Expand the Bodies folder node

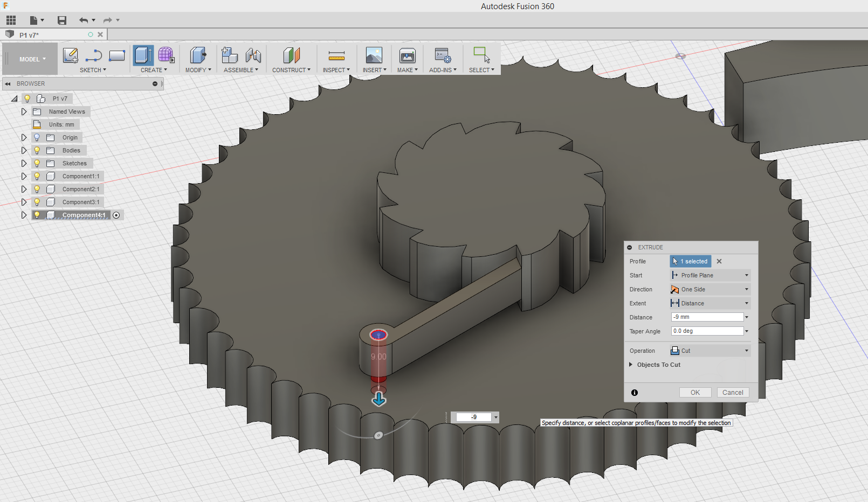tap(24, 150)
